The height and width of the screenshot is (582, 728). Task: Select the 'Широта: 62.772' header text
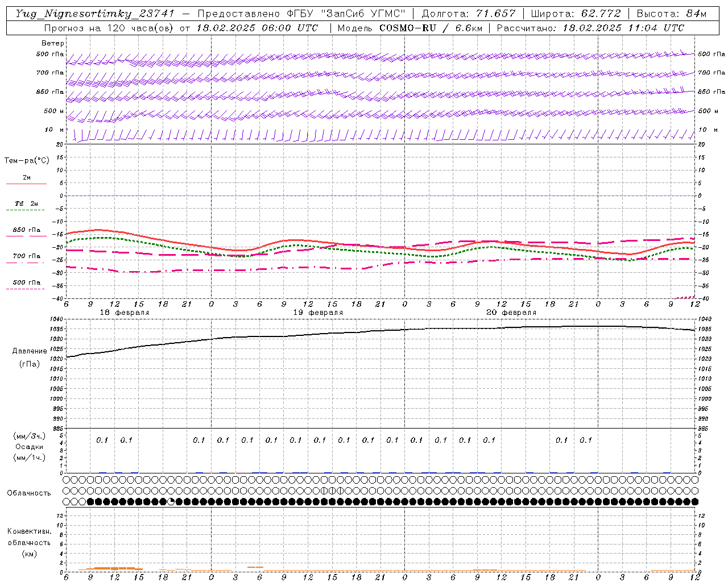[576, 14]
